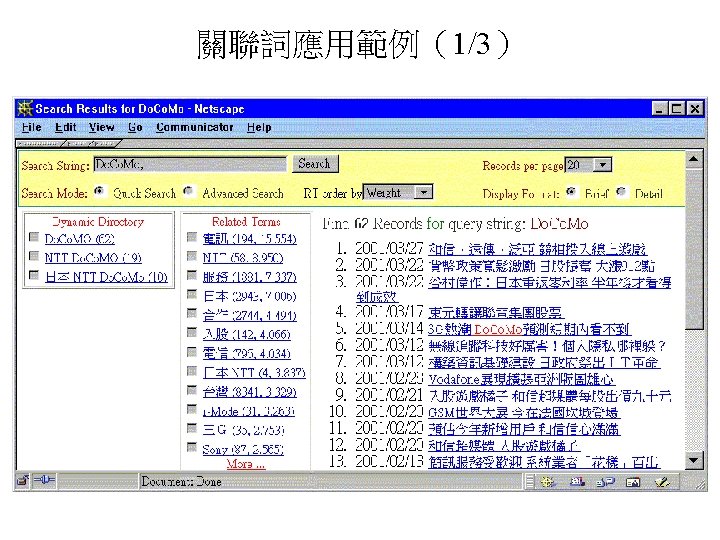The width and height of the screenshot is (720, 540).
Task: Open the View menu
Action: 101,127
